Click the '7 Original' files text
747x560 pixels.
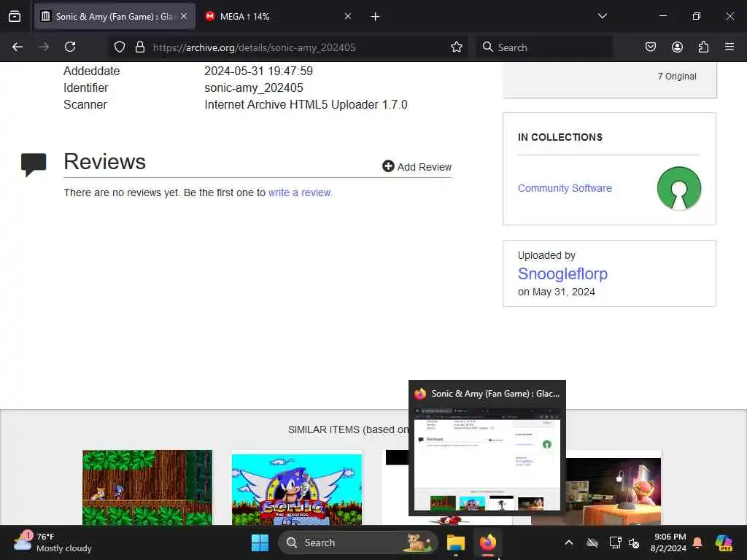(677, 76)
